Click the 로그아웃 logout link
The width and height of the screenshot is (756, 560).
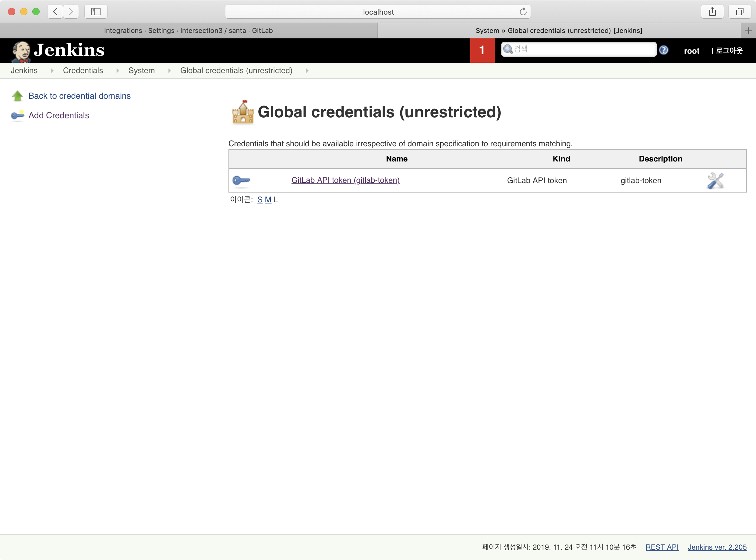pyautogui.click(x=729, y=51)
